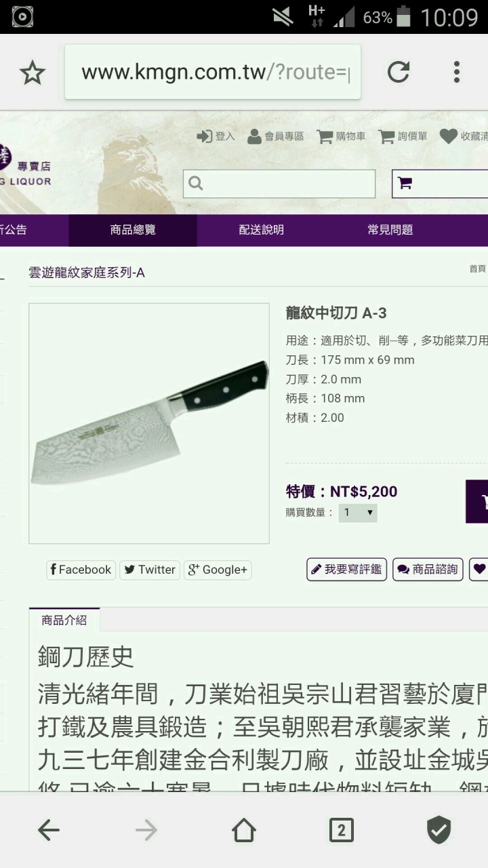Open the 登入 login link
The image size is (488, 868).
pyautogui.click(x=216, y=136)
